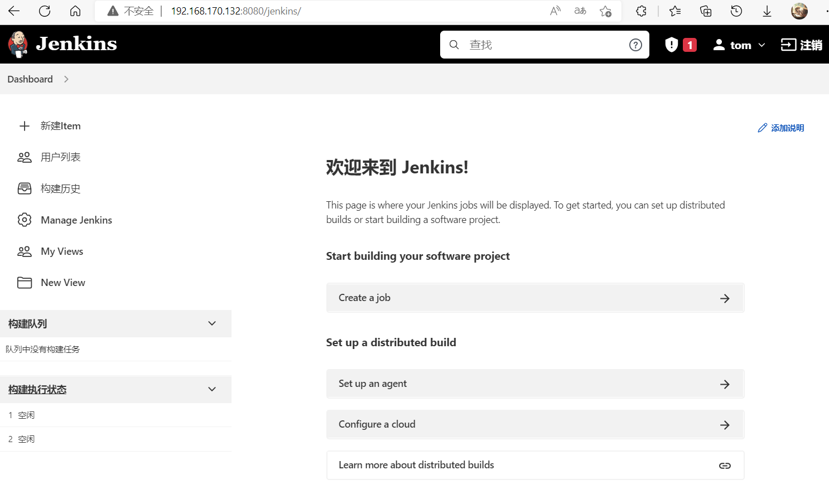Select the address bar URL
Image resolution: width=829 pixels, height=504 pixels.
click(x=236, y=11)
